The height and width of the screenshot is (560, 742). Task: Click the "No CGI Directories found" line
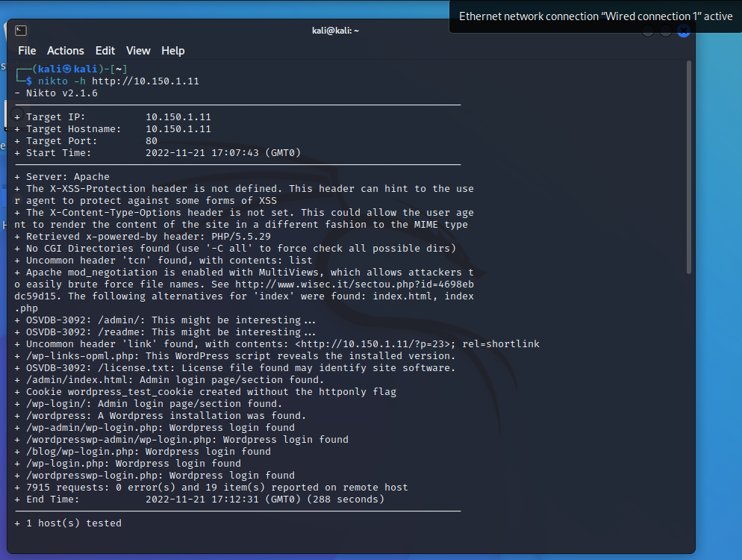[x=235, y=249]
